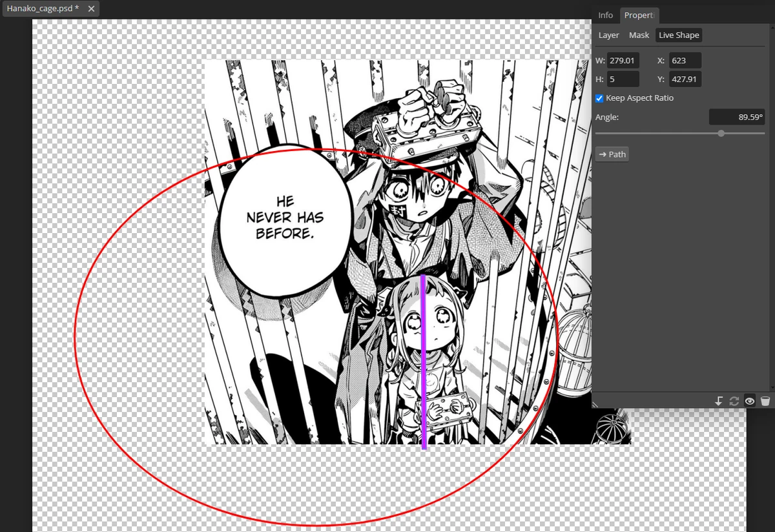The width and height of the screenshot is (775, 532).
Task: Switch to Live Shape properties
Action: coord(678,35)
